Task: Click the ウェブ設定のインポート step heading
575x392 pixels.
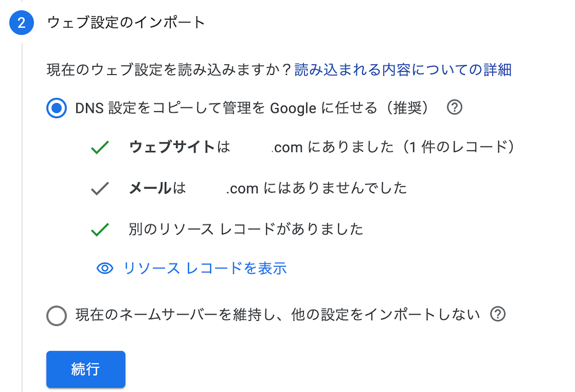Action: click(x=126, y=23)
